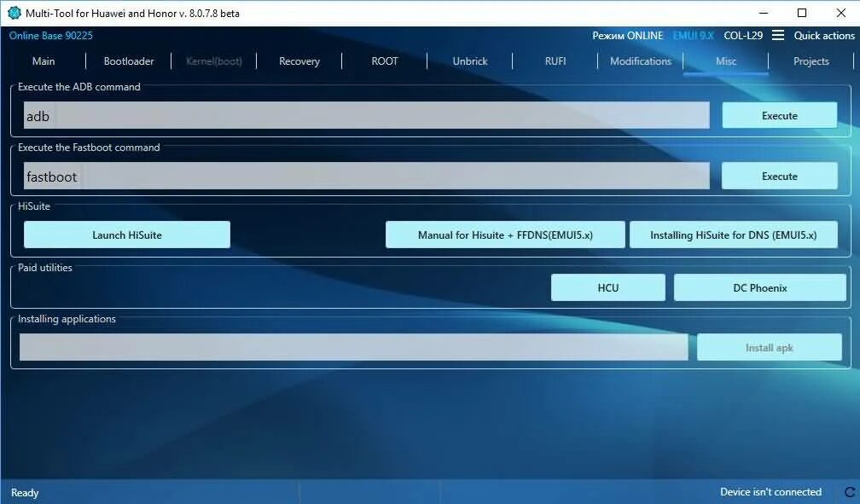Screen dimensions: 860x504
Task: Launch HiSuite
Action: point(126,235)
